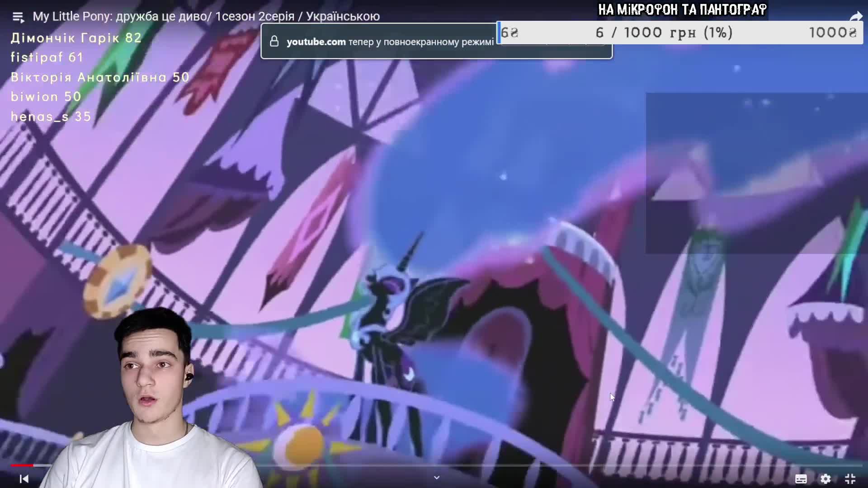Exit full screen mode
Viewport: 868px width, 488px height.
pyautogui.click(x=850, y=479)
